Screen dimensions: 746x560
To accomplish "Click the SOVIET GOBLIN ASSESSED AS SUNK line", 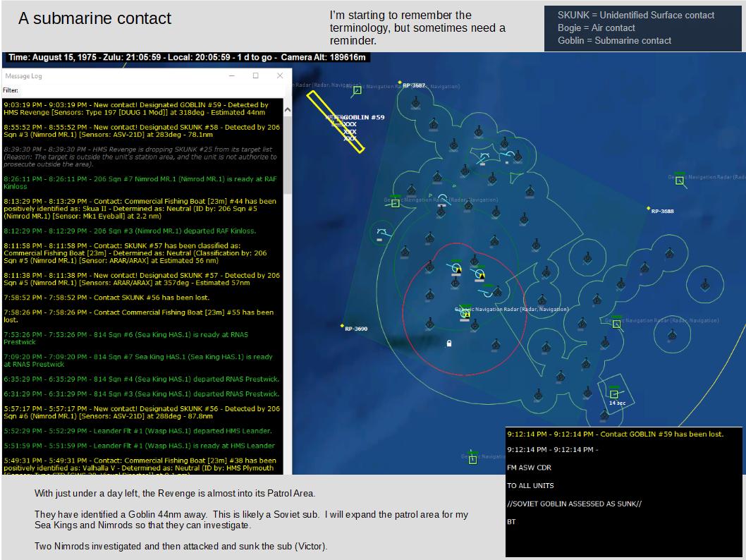I will click(574, 504).
